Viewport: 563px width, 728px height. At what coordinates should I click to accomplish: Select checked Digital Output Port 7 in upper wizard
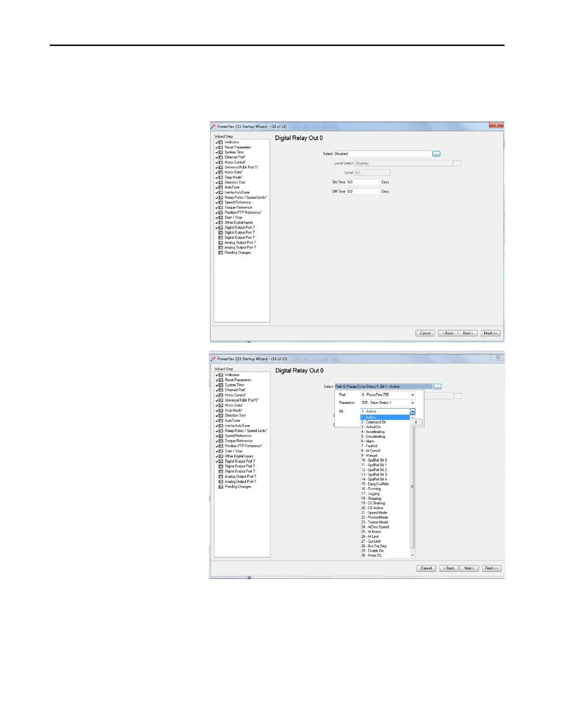click(240, 227)
